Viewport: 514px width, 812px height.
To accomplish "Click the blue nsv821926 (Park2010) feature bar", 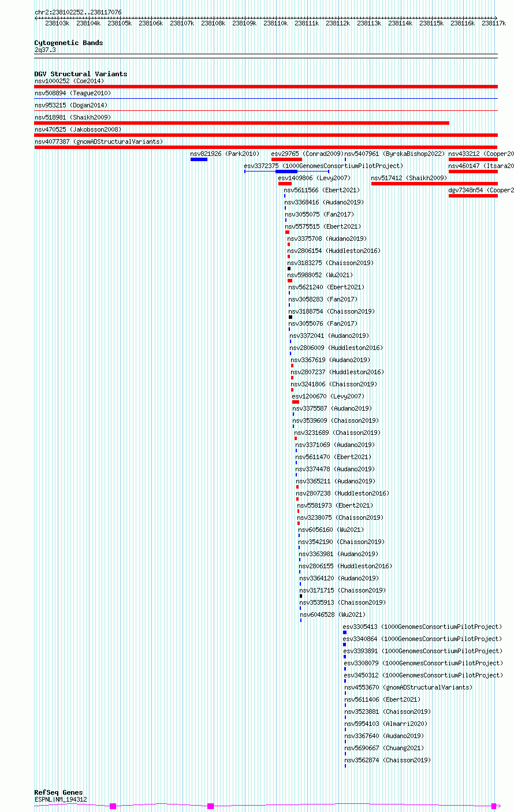I will click(199, 159).
